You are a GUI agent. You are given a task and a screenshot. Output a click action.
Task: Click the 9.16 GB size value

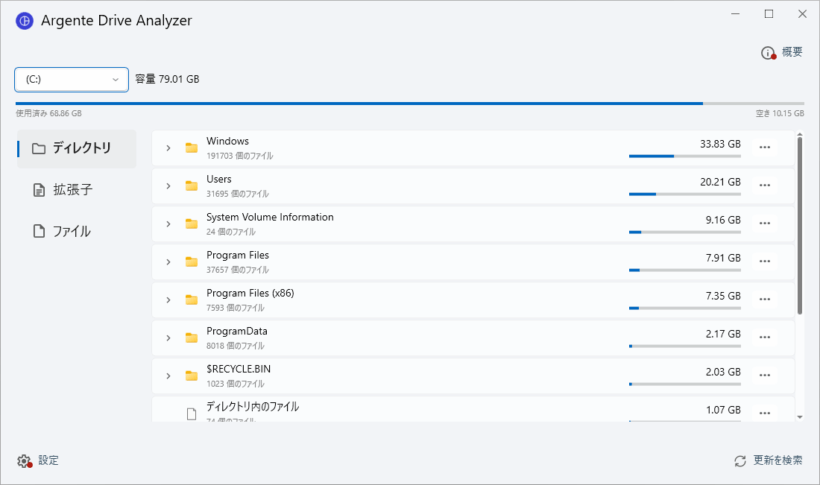(723, 220)
